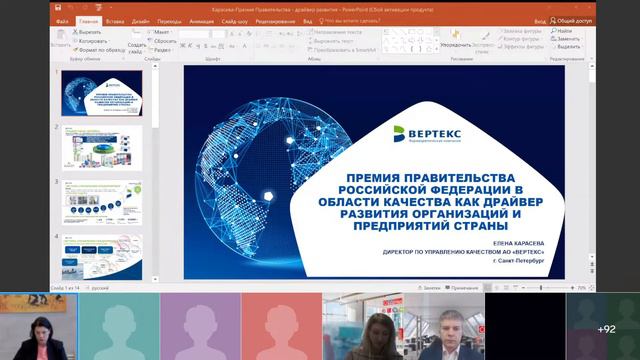The height and width of the screenshot is (360, 640).
Task: Click the 70% zoom level
Action: 581,288
